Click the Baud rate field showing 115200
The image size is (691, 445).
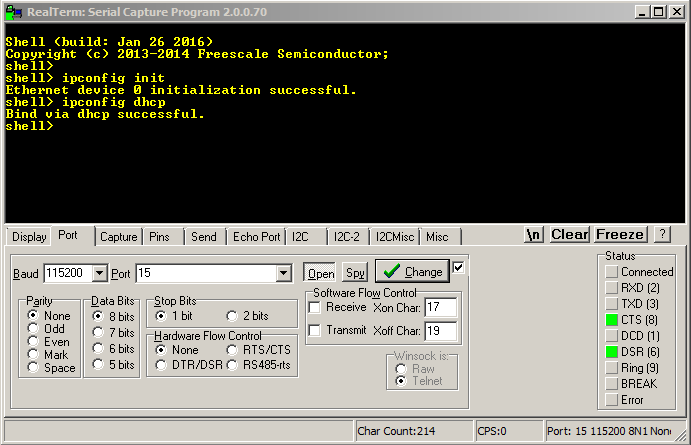click(x=68, y=273)
